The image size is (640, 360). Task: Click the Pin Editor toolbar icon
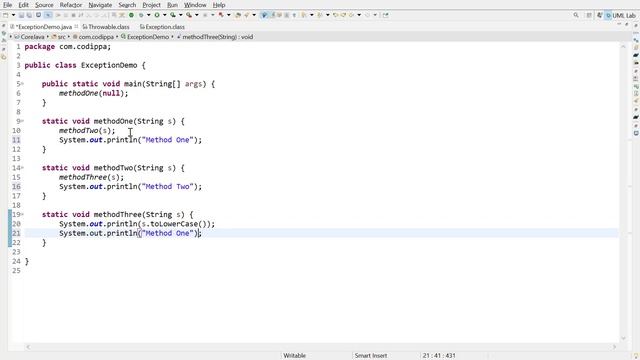click(385, 15)
